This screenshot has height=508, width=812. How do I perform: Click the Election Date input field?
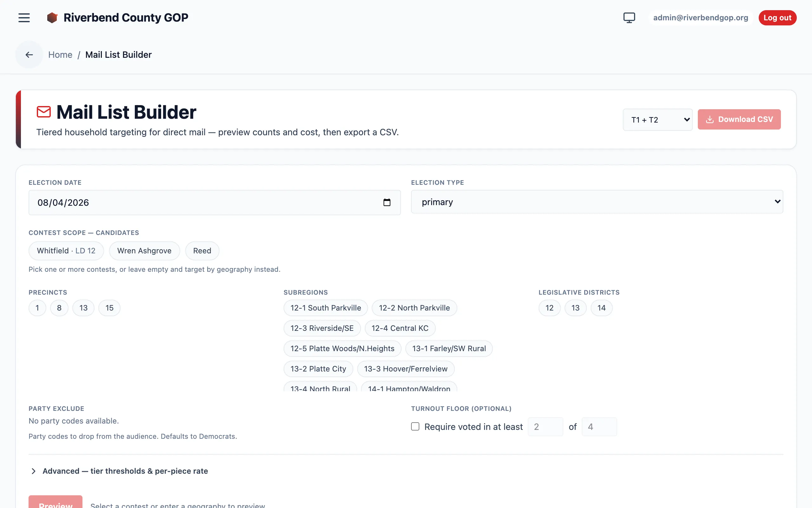pyautogui.click(x=214, y=203)
